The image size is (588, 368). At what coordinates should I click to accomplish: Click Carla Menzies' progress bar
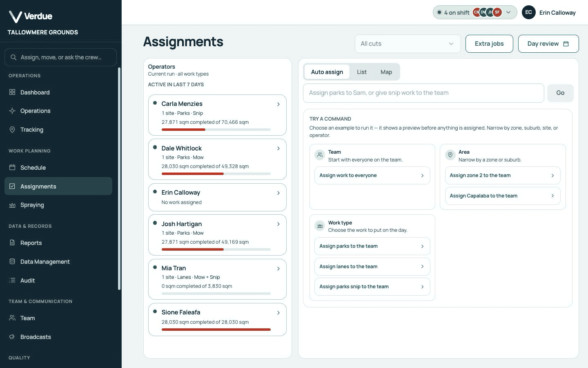click(216, 130)
